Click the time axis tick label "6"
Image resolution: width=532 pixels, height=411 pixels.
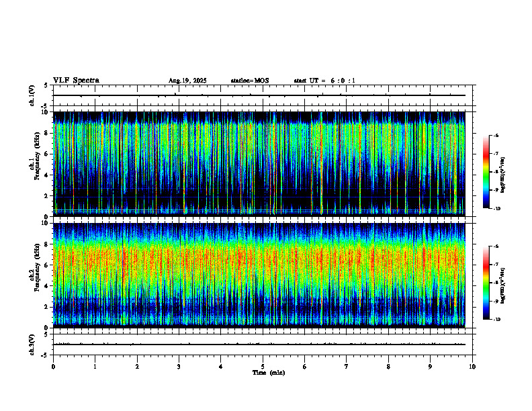[x=305, y=367]
